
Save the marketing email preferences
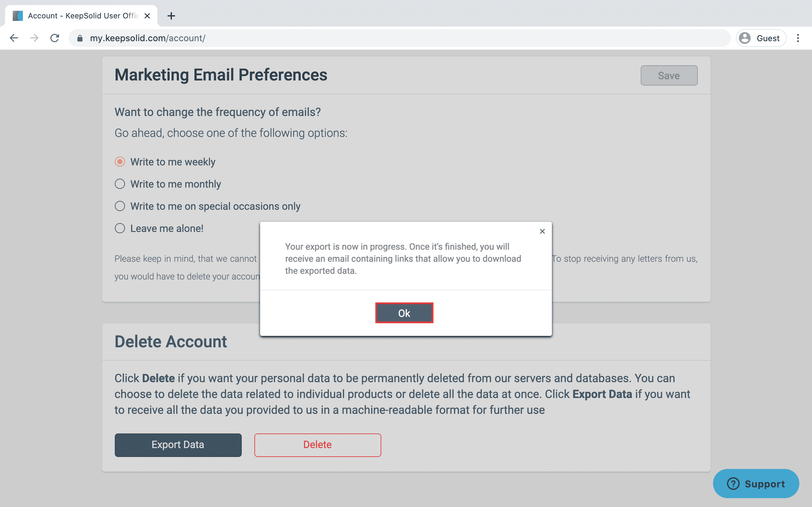click(x=669, y=75)
